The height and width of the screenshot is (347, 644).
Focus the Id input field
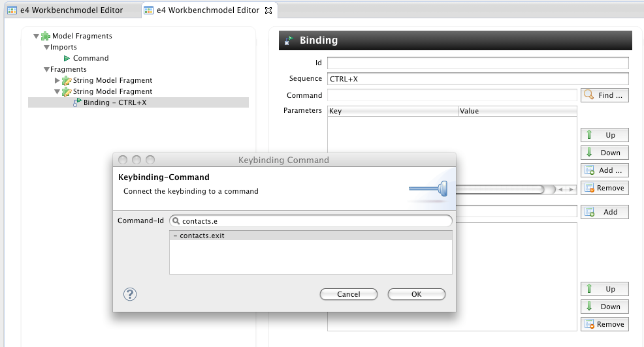pyautogui.click(x=478, y=63)
